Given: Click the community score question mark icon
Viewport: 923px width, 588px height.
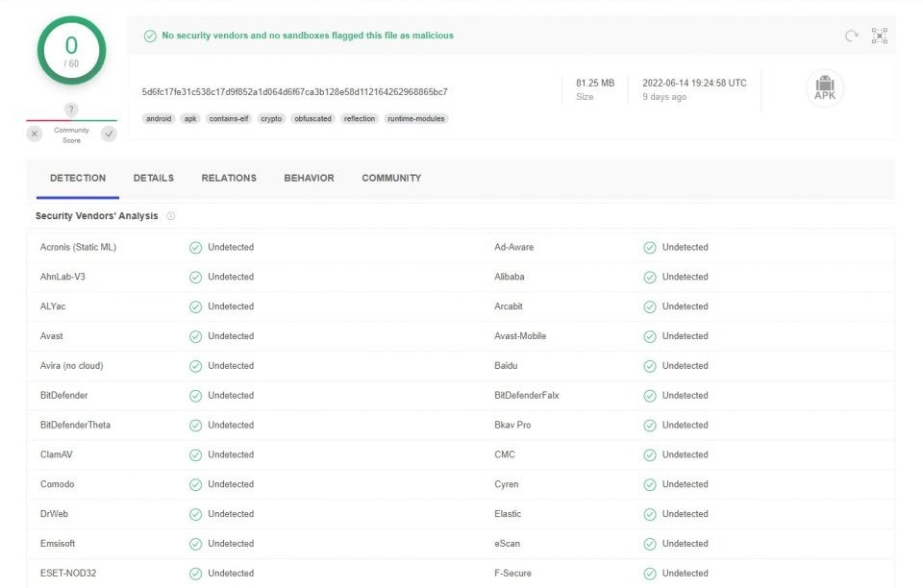Looking at the screenshot, I should [71, 110].
